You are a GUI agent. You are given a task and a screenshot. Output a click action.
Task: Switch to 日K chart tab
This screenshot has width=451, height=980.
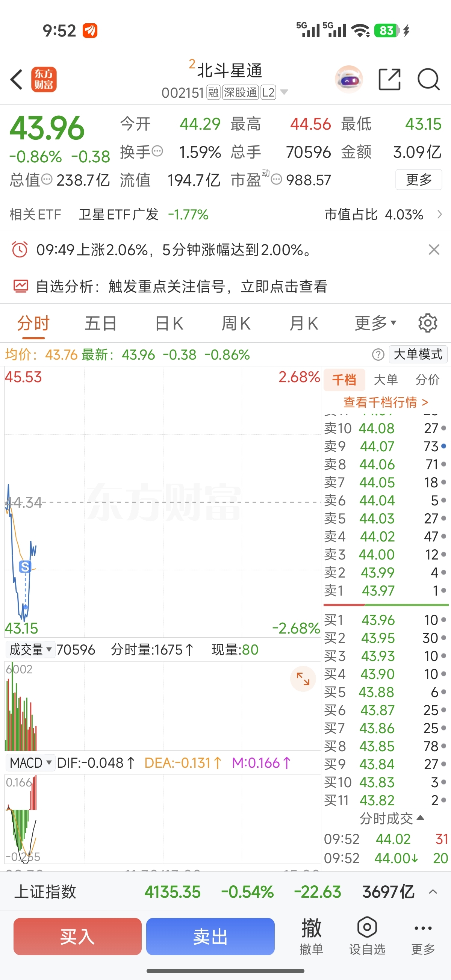(x=170, y=324)
